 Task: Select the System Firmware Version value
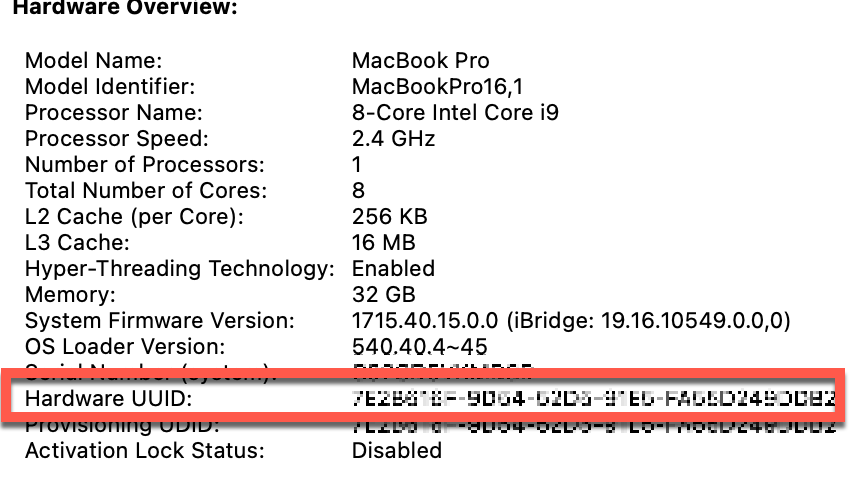pos(571,321)
